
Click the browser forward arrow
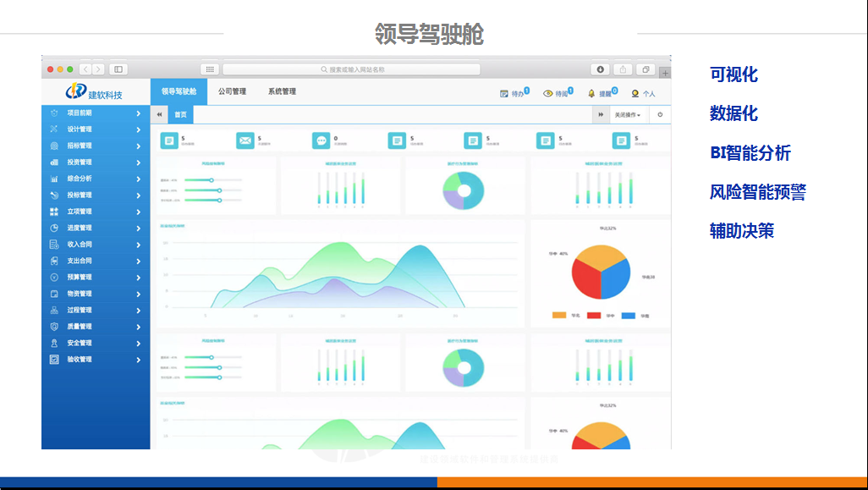point(98,69)
